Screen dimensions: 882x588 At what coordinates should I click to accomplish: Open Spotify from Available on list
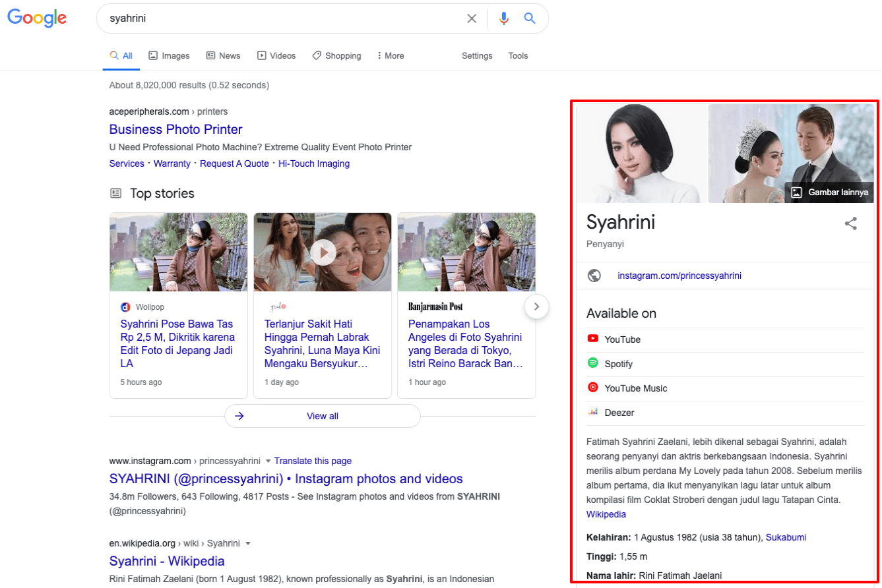(x=618, y=364)
